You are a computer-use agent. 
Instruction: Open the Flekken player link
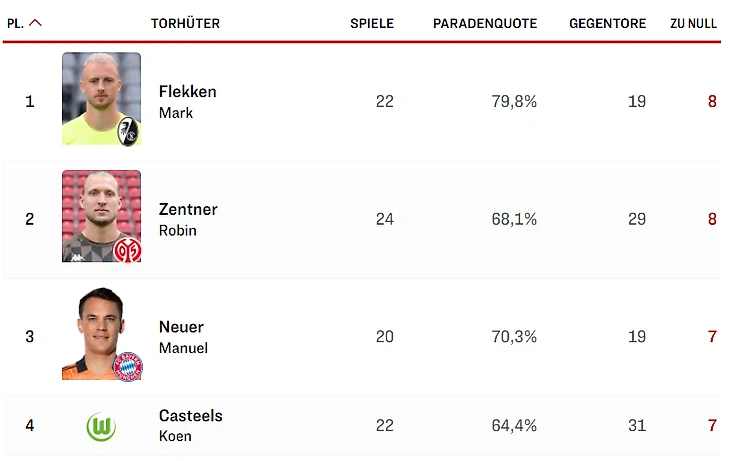tap(188, 92)
